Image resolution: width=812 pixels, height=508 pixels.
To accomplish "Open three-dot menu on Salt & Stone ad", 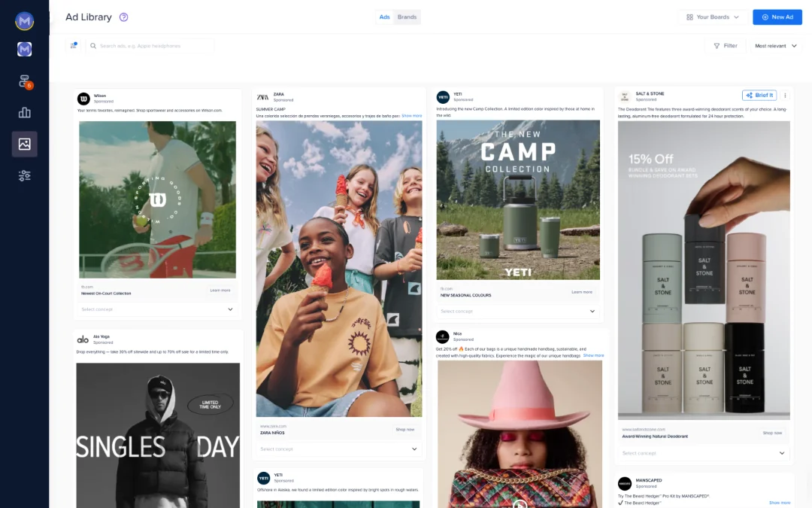I will [785, 96].
